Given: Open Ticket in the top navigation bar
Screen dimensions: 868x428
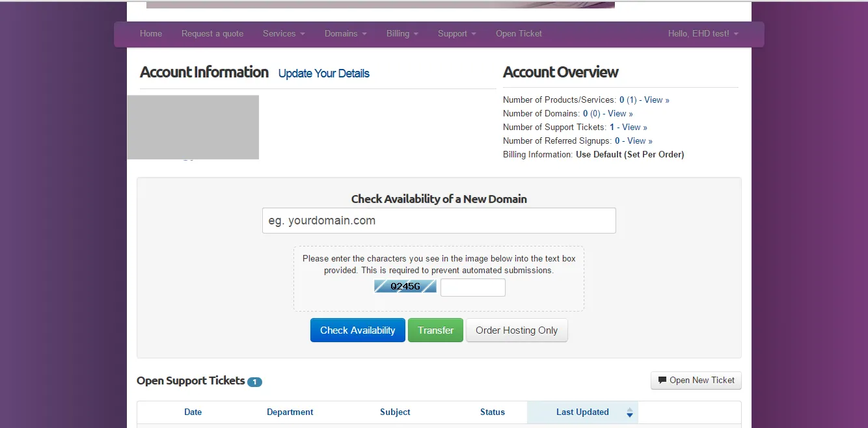Looking at the screenshot, I should [519, 34].
